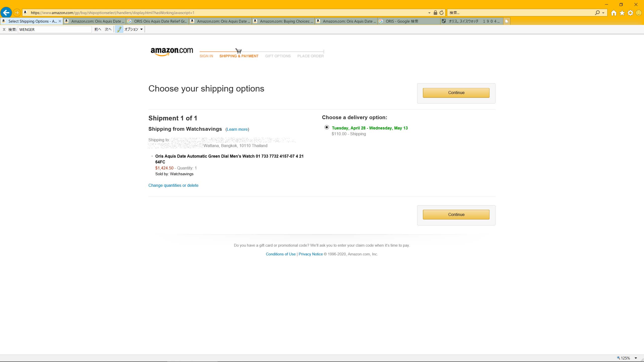The width and height of the screenshot is (644, 362).
Task: Click the security lock icon in address bar
Action: pyautogui.click(x=435, y=13)
